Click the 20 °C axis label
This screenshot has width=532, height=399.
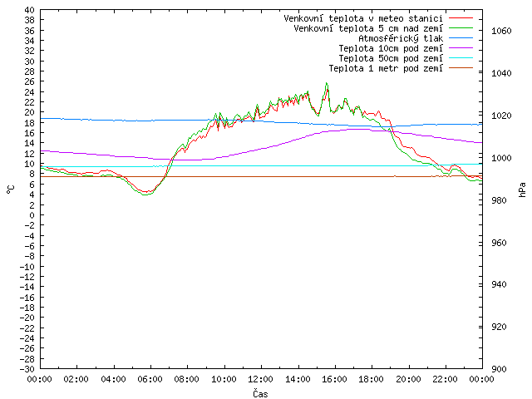(30, 113)
